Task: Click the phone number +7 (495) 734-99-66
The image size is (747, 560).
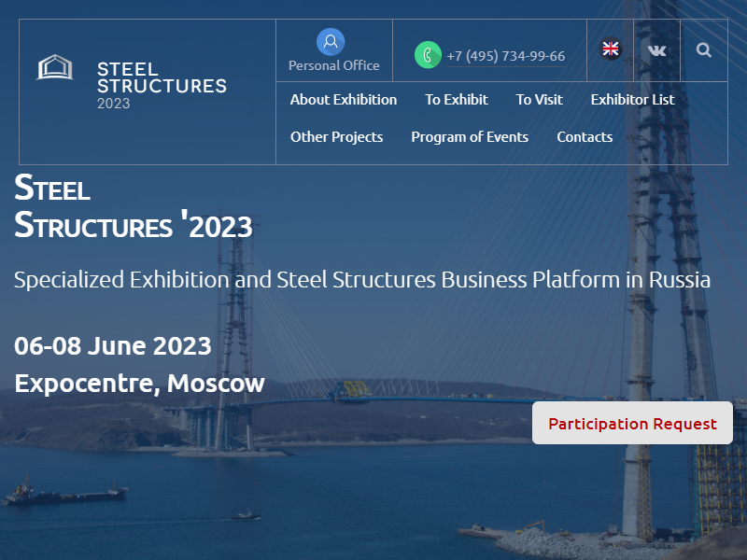Action: 506,56
